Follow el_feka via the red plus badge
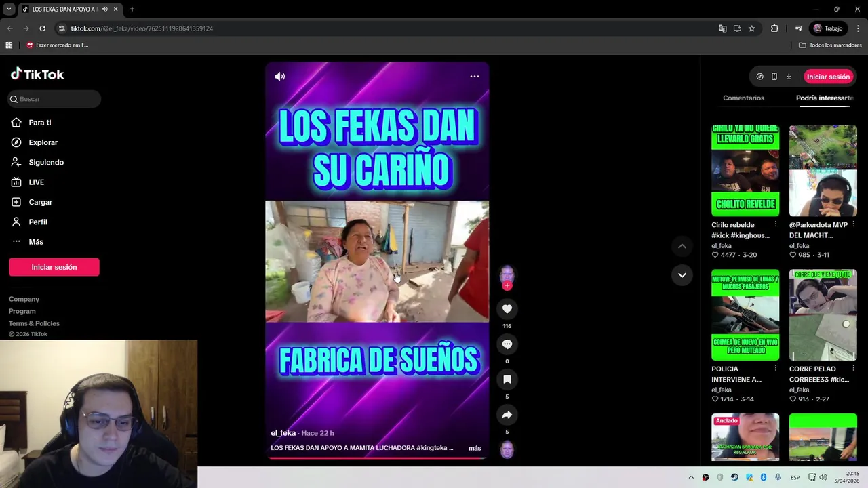 tap(507, 286)
